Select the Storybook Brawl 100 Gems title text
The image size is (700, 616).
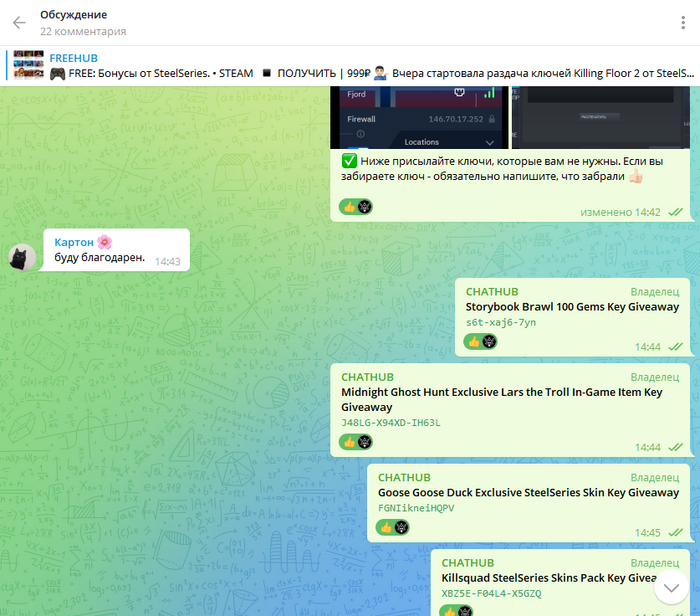[572, 307]
